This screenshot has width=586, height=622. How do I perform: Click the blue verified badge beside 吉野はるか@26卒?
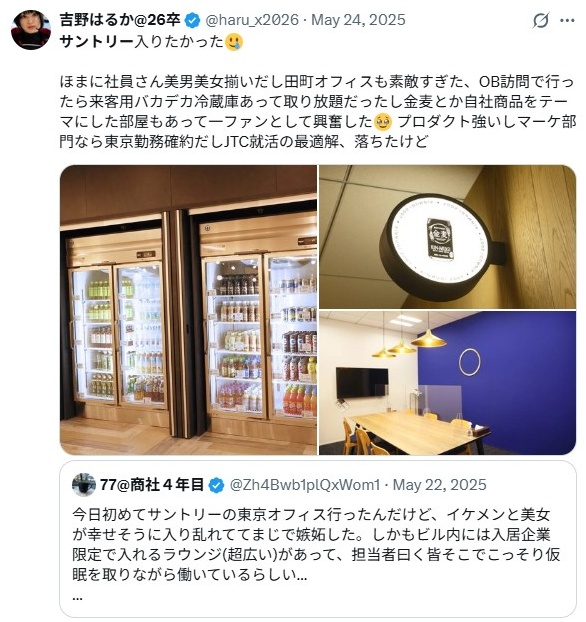tap(192, 20)
